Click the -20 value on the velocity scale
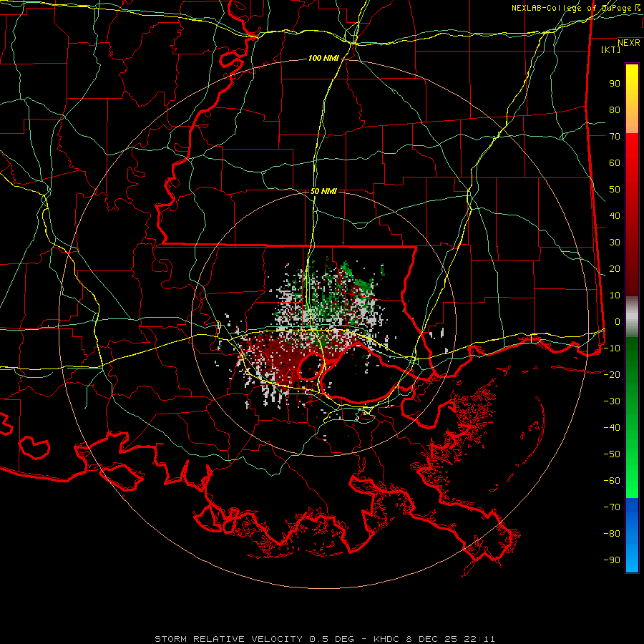 (612, 375)
